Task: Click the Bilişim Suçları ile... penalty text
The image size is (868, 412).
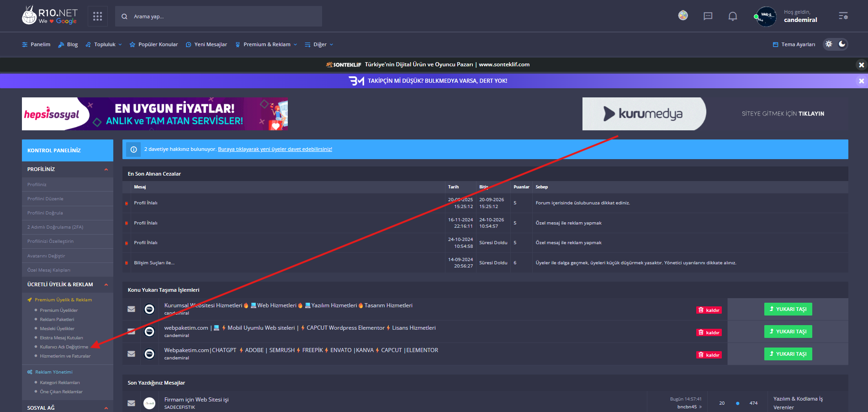Action: [154, 263]
